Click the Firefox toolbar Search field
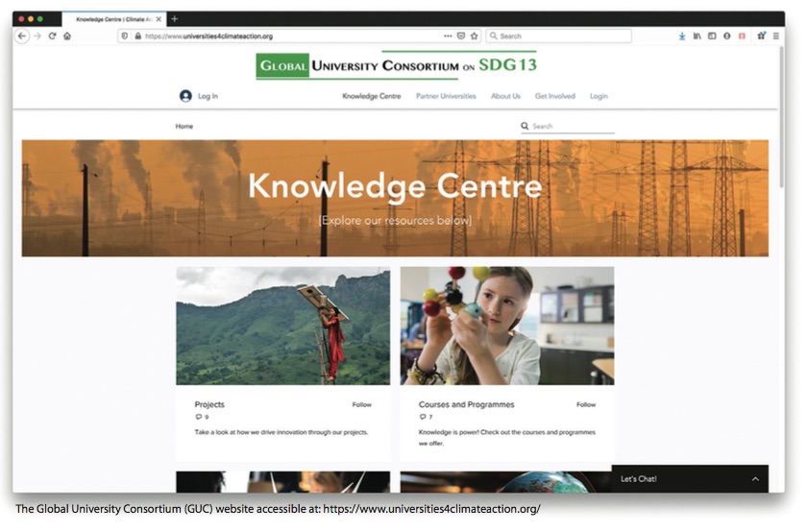Viewport: 807px width, 532px height. [559, 36]
